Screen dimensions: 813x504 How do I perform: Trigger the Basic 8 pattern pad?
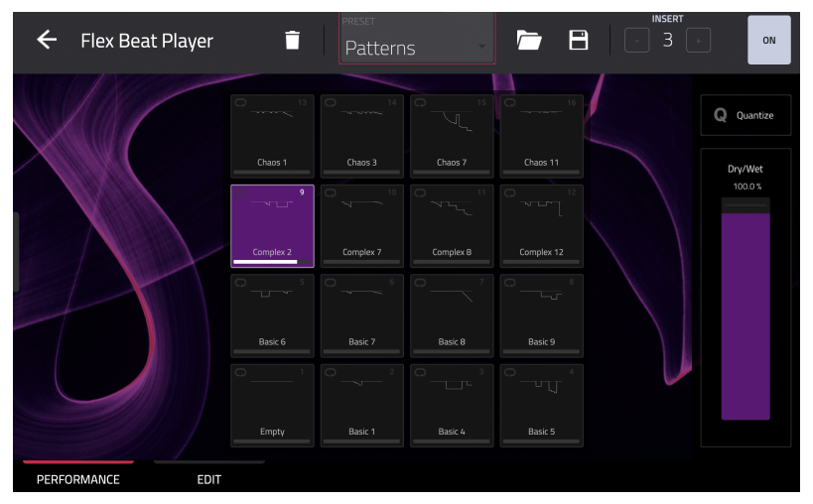[452, 315]
